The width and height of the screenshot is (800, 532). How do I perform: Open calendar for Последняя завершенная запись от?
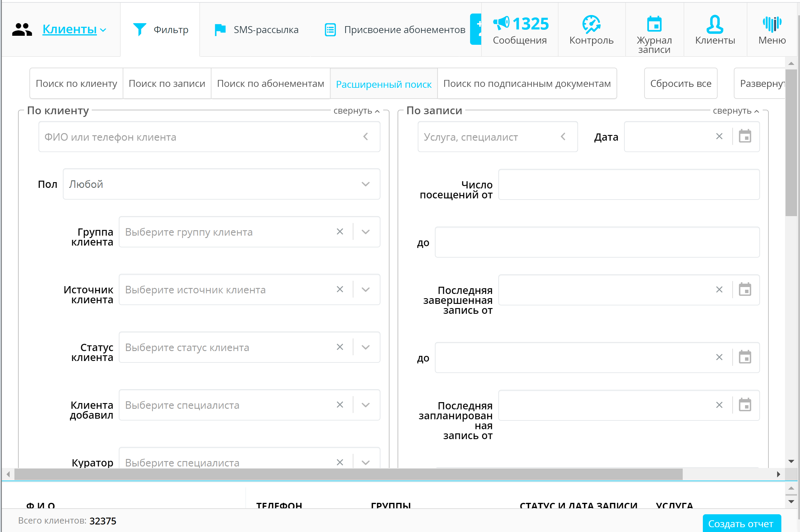pos(745,290)
